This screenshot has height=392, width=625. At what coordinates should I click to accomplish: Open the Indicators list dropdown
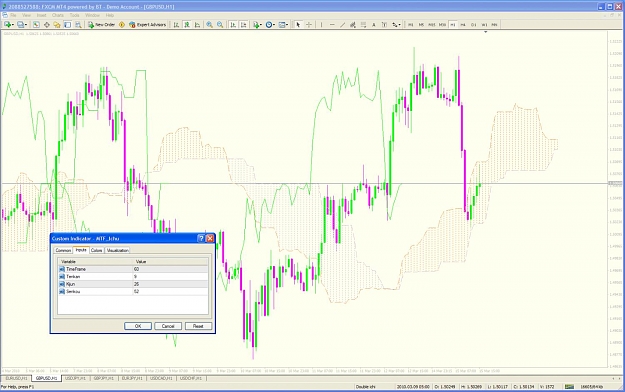[x=257, y=25]
